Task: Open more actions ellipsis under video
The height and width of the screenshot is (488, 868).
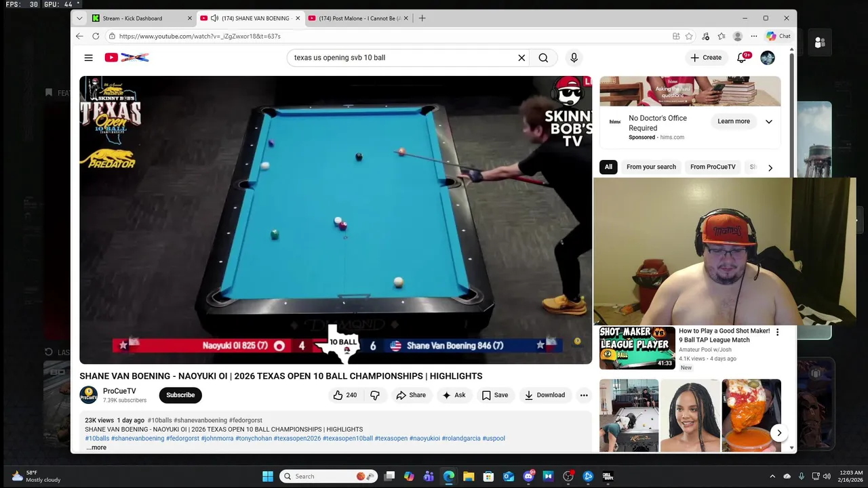Action: 584,395
